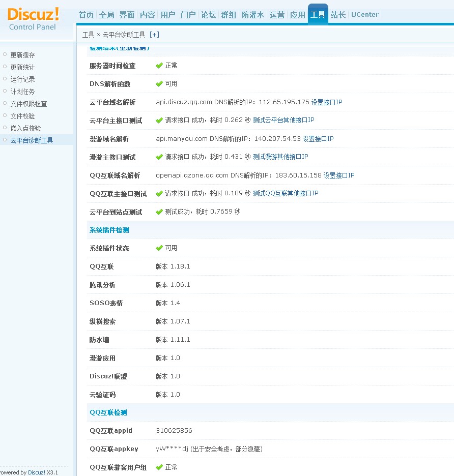The width and height of the screenshot is (454, 476).
Task: Click green check for 云平台到站点测试
Action: click(x=159, y=212)
